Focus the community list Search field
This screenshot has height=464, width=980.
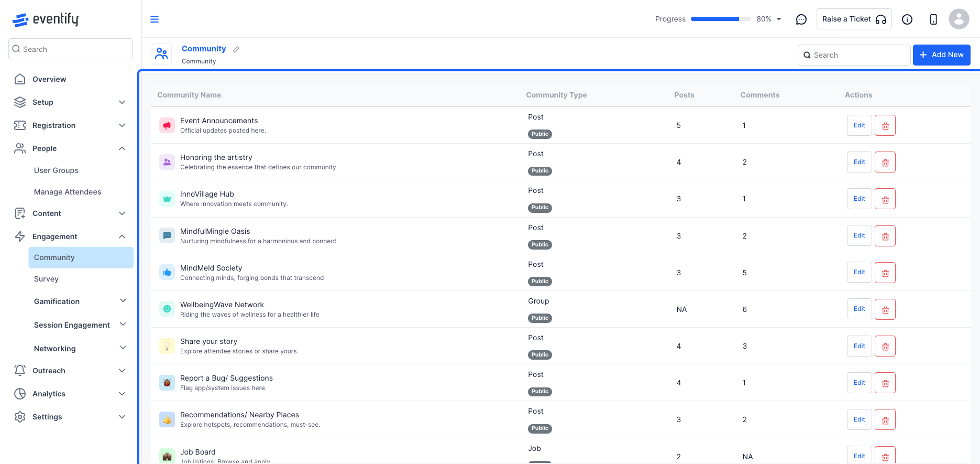pyautogui.click(x=854, y=55)
